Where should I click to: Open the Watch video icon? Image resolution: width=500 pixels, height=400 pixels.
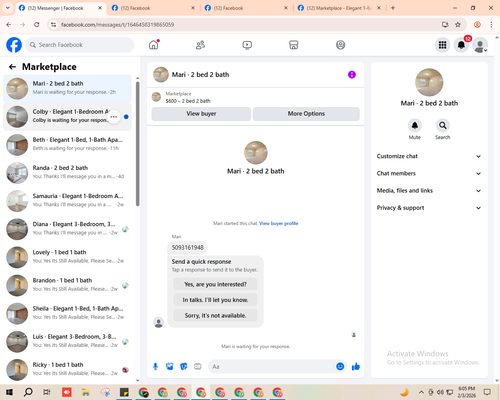pyautogui.click(x=247, y=45)
